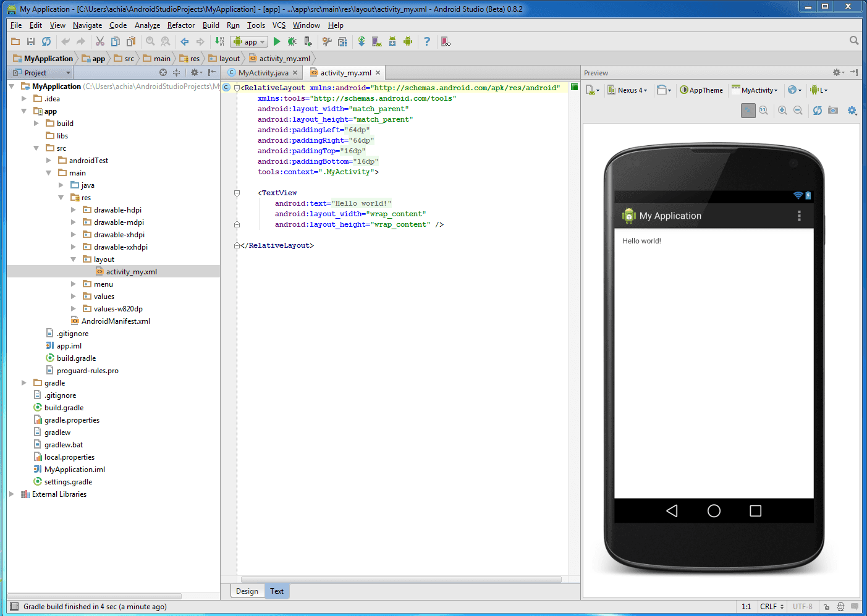Click the Open folder toolbar icon
Screen dimensions: 867x616
pyautogui.click(x=15, y=41)
